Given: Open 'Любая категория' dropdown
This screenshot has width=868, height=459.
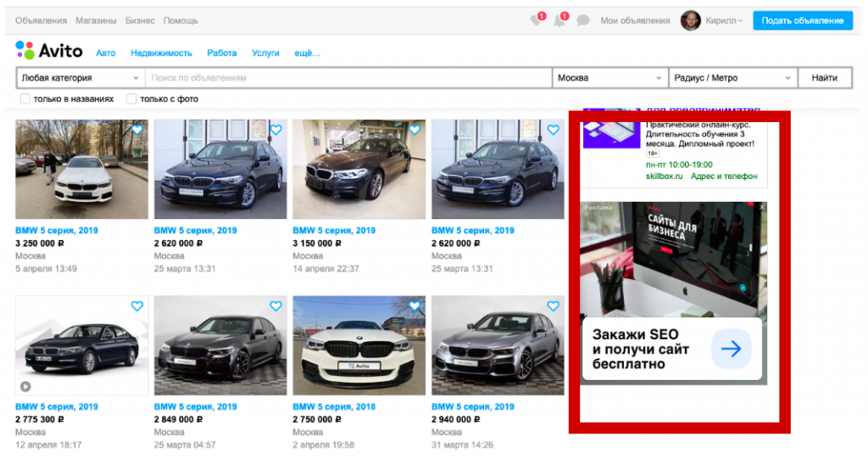Looking at the screenshot, I should point(81,78).
